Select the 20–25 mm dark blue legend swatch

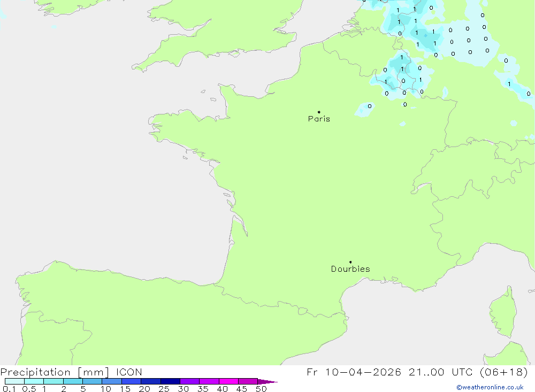(151, 381)
